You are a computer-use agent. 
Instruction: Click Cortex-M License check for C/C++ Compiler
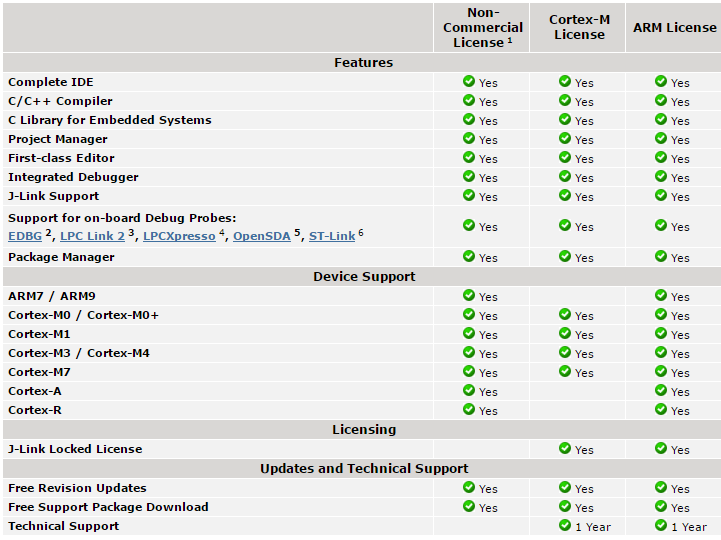(x=565, y=101)
